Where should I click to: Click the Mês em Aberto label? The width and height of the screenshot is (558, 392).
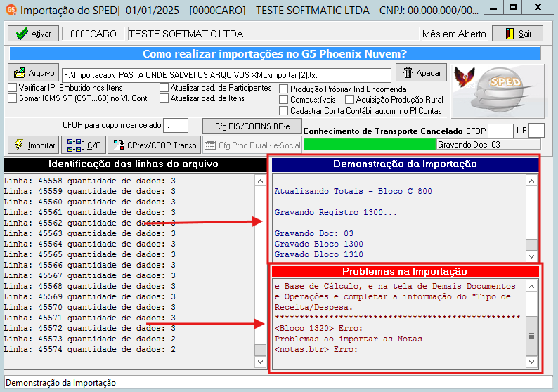click(x=454, y=34)
